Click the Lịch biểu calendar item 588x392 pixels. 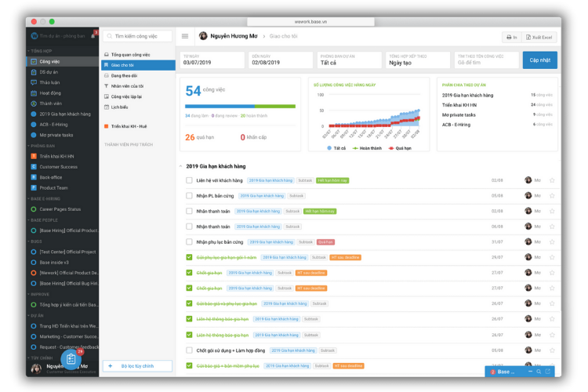pyautogui.click(x=119, y=107)
